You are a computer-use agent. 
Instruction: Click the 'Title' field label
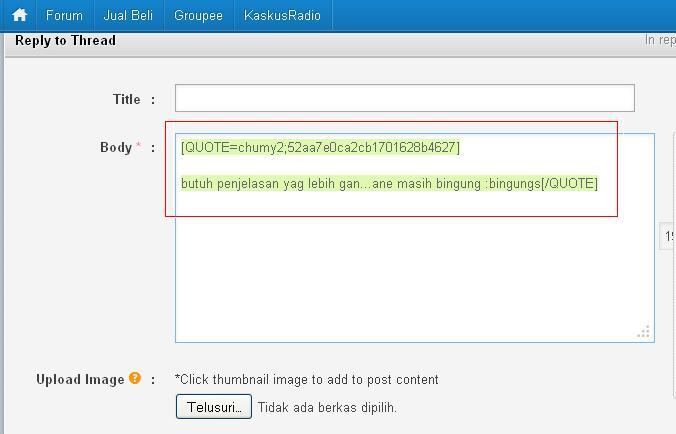(x=127, y=99)
